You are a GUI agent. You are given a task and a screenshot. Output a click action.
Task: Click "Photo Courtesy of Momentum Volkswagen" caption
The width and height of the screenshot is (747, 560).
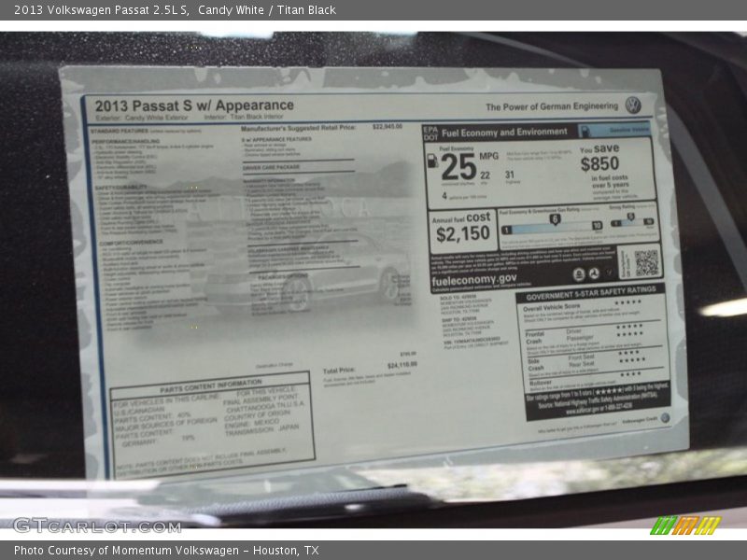[126, 551]
